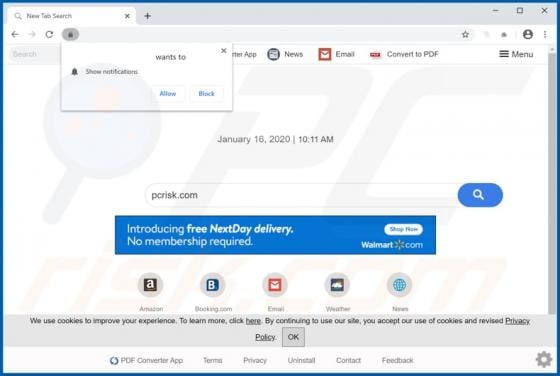Dismiss the notification permission popup
The width and height of the screenshot is (560, 376).
pyautogui.click(x=224, y=51)
